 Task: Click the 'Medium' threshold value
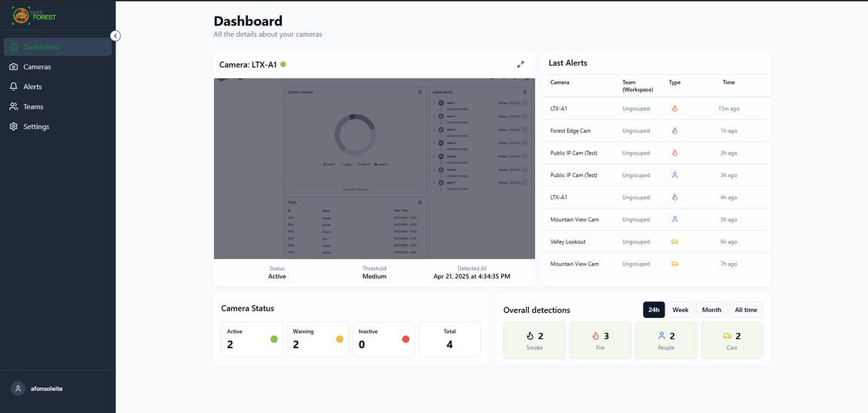click(374, 277)
